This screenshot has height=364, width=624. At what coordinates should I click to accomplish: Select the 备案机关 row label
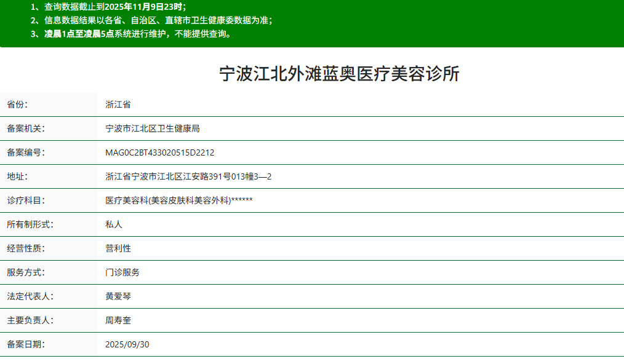pos(22,129)
